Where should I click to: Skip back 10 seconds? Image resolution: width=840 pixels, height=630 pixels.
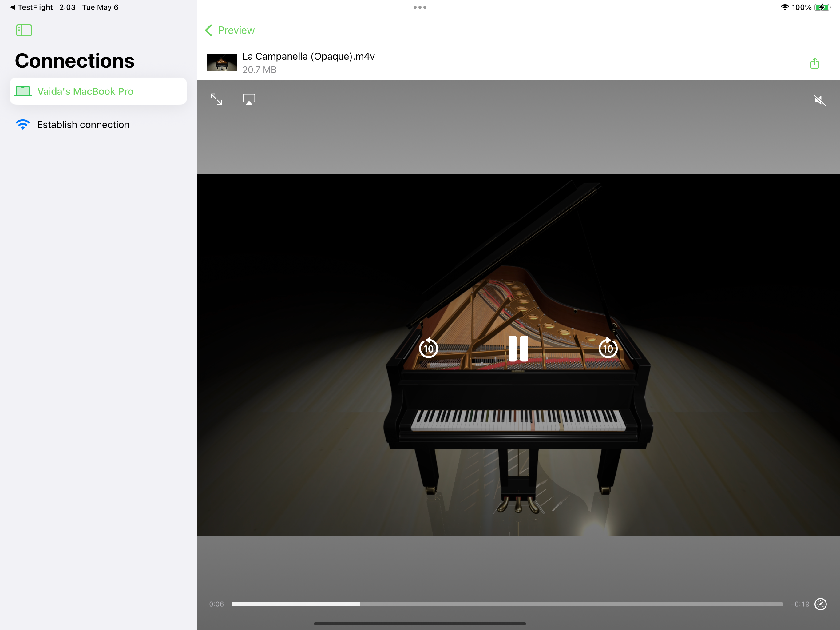[428, 348]
